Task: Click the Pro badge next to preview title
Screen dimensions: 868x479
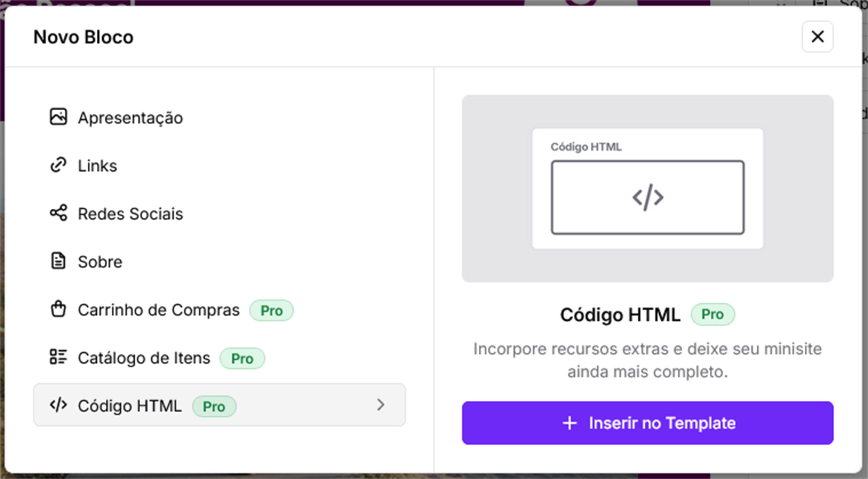Action: [x=712, y=315]
